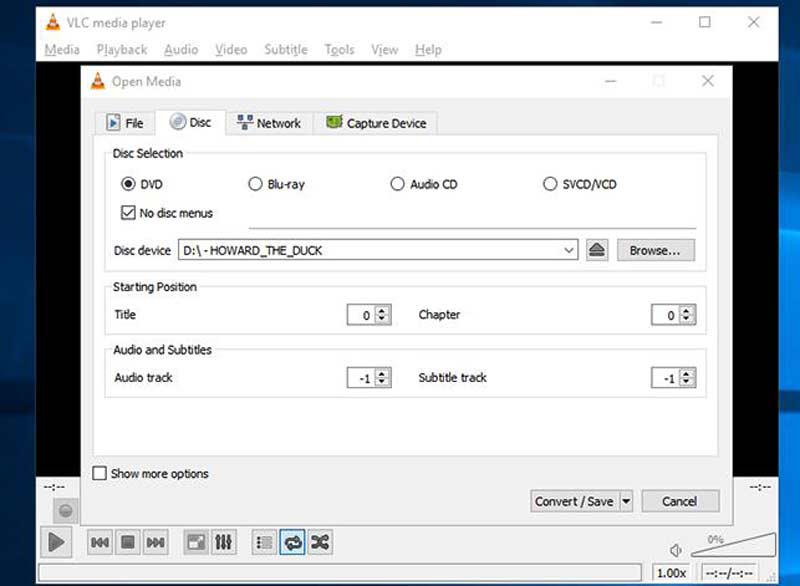Screen dimensions: 800x586
Task: Toggle the playlist icon
Action: point(264,542)
